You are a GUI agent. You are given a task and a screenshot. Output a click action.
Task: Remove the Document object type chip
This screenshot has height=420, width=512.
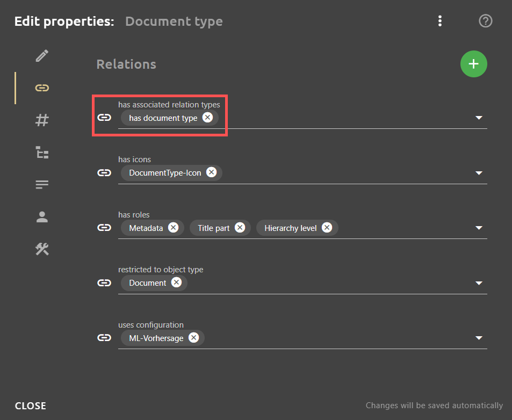coord(176,283)
